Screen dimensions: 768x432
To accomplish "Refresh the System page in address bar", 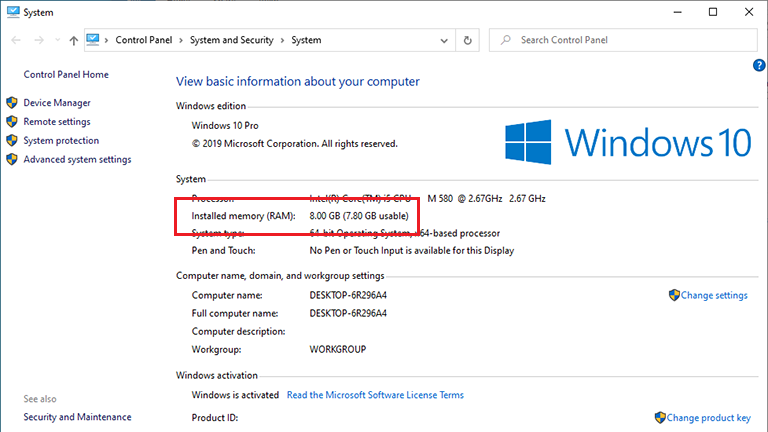I will click(468, 40).
